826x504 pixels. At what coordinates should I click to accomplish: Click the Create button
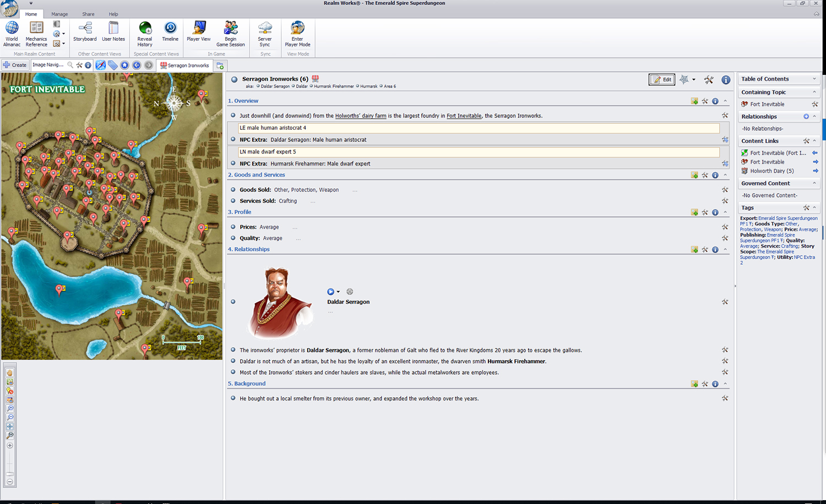click(15, 65)
